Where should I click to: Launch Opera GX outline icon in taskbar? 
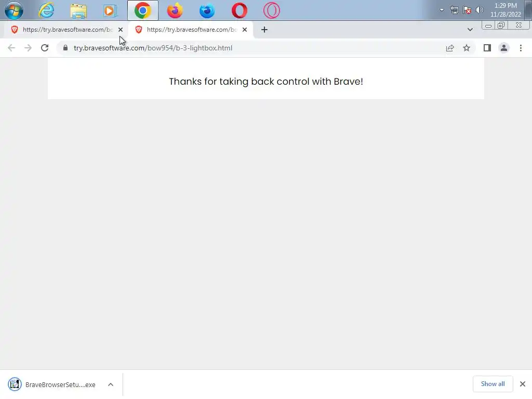click(271, 10)
